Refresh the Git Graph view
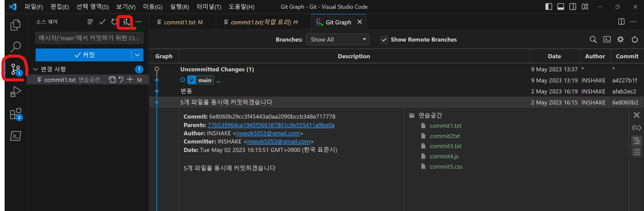The image size is (644, 211). [x=635, y=39]
